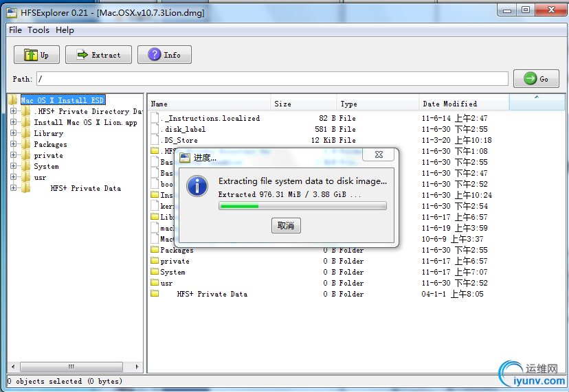Viewport: 569px width, 392px height.
Task: Click the usr folder icon in tree
Action: click(x=25, y=177)
